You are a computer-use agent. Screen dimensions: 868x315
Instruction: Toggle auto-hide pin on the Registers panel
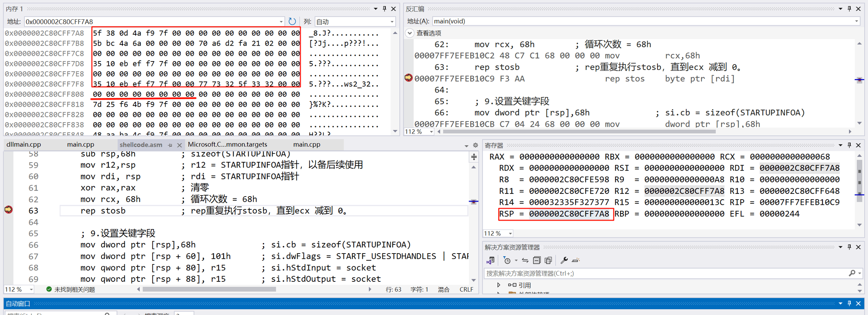coord(849,145)
